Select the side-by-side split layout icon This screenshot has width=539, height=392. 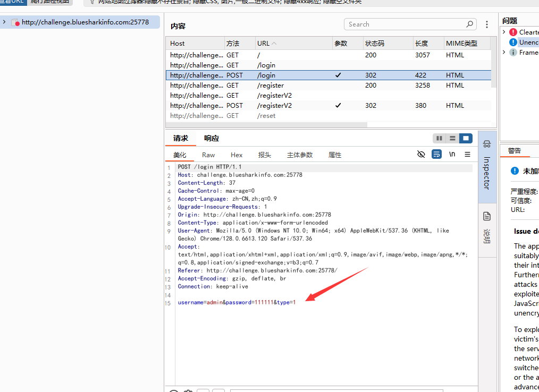pyautogui.click(x=439, y=138)
